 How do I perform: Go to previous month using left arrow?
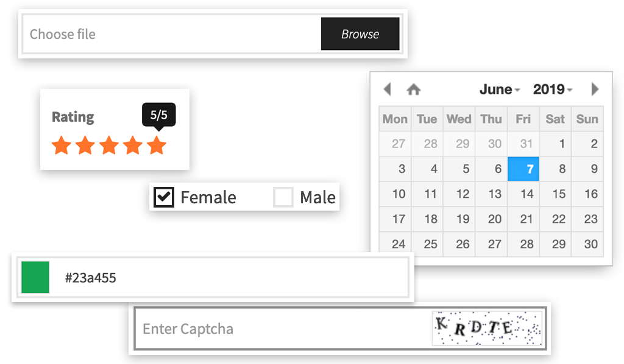(388, 89)
